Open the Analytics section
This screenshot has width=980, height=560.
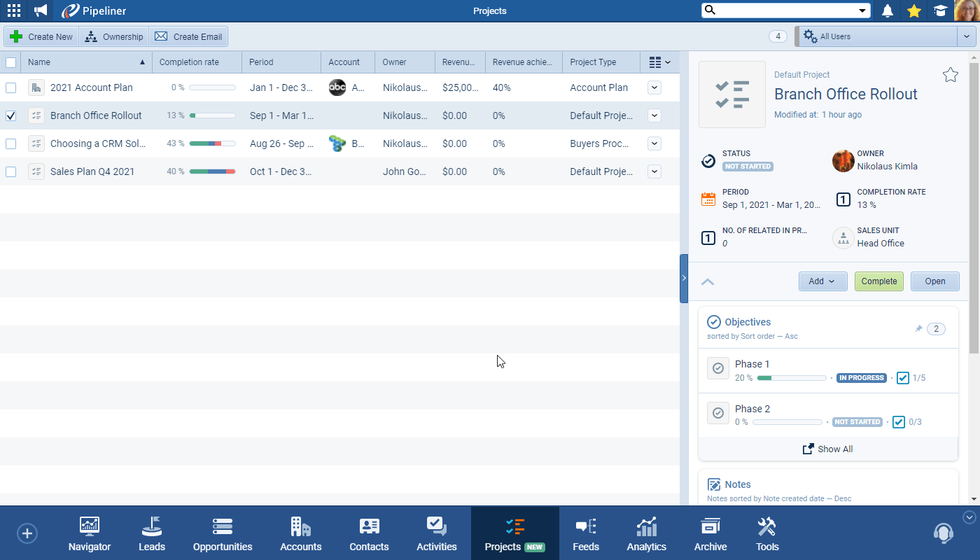[645, 533]
